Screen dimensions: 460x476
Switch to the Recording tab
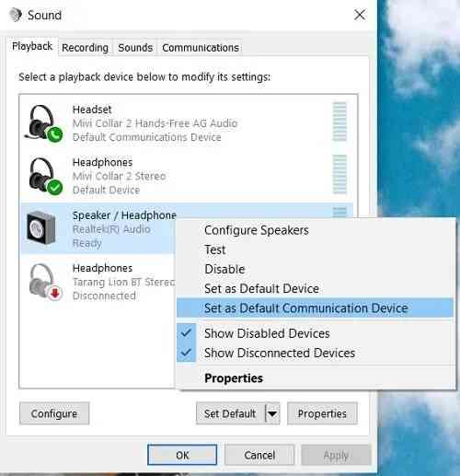85,48
